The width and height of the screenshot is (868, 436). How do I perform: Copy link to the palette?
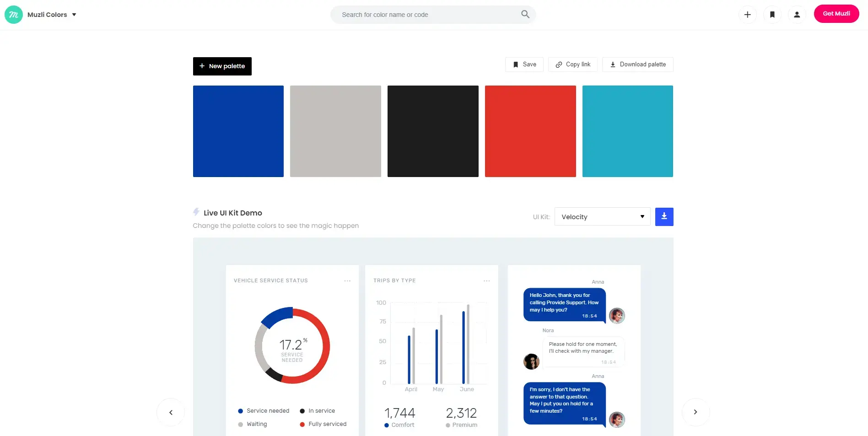coord(572,65)
